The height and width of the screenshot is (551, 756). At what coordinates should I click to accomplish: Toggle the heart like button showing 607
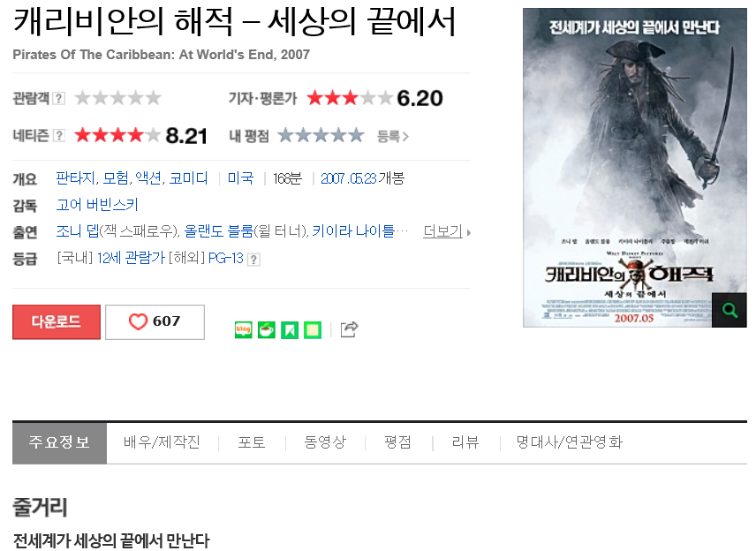click(155, 322)
